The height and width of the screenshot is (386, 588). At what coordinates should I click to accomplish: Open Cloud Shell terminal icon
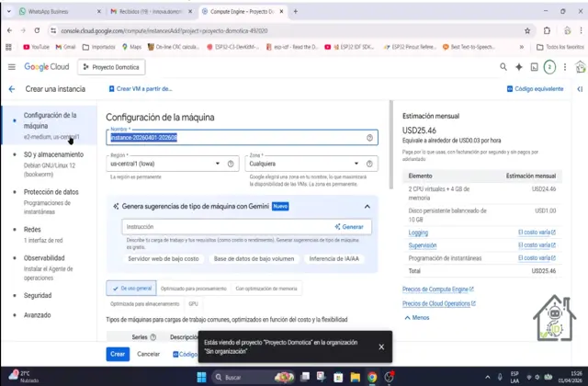coord(534,67)
